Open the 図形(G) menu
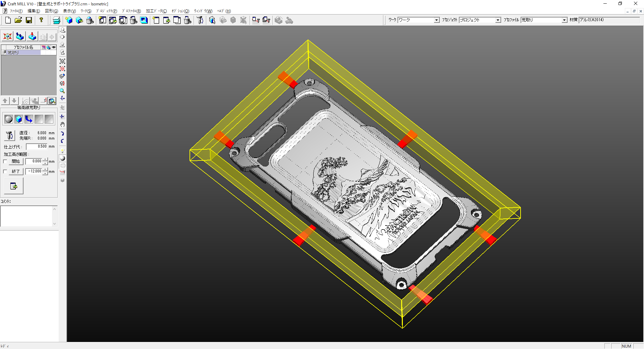644x349 pixels. (51, 11)
